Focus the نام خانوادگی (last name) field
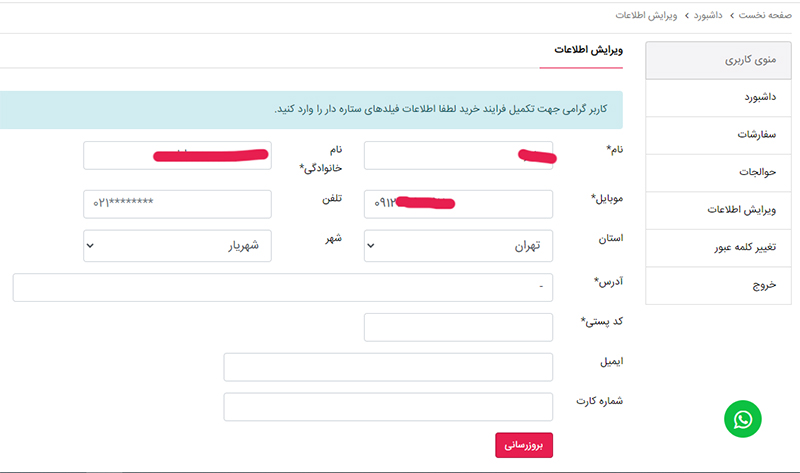 [178, 156]
